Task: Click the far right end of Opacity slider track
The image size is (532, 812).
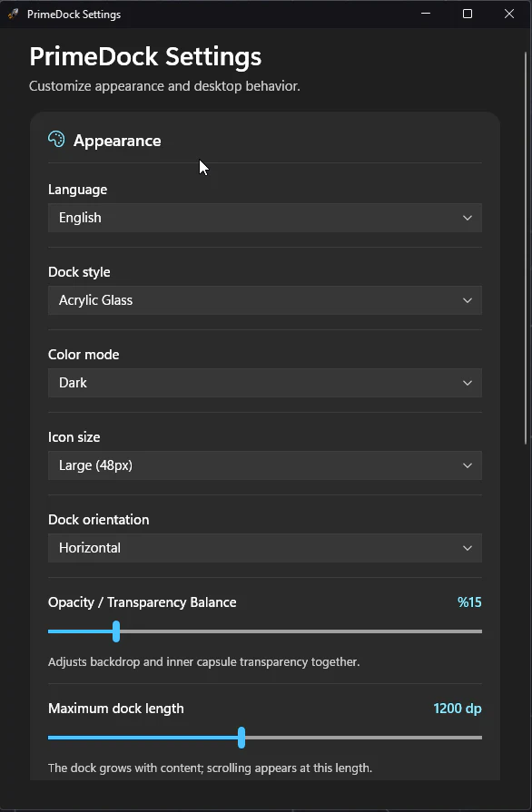Action: (x=479, y=631)
